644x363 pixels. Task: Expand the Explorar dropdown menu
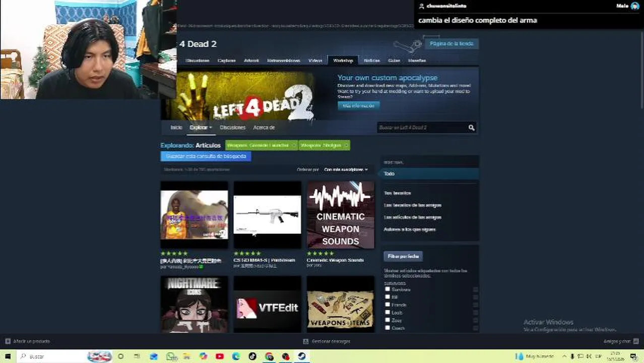201,128
